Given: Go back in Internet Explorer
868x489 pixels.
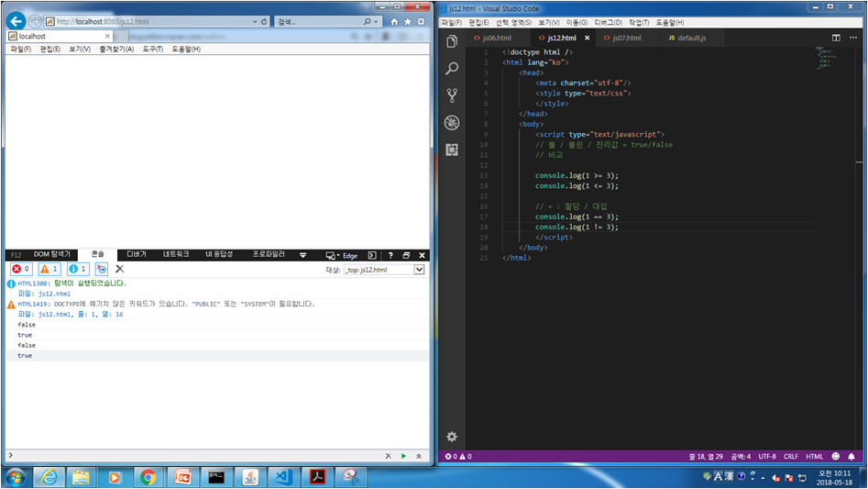Looking at the screenshot, I should pyautogui.click(x=16, y=21).
